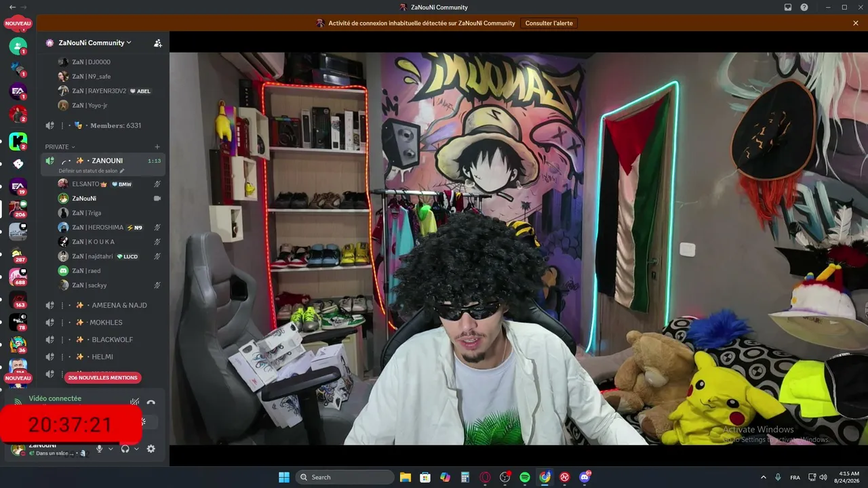Open the inbox icon in the title bar
This screenshot has width=868, height=488.
[788, 7]
